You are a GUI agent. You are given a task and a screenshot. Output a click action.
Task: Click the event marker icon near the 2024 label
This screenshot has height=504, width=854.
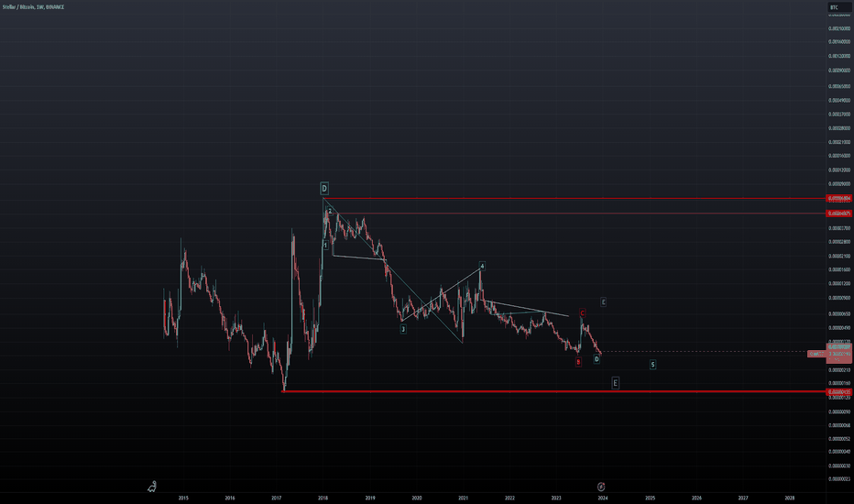coord(601,487)
